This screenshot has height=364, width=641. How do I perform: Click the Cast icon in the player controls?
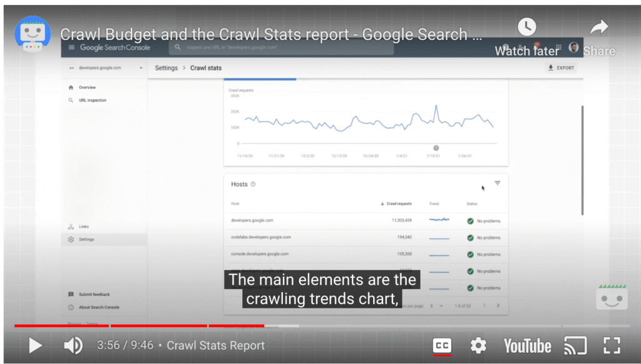(575, 345)
